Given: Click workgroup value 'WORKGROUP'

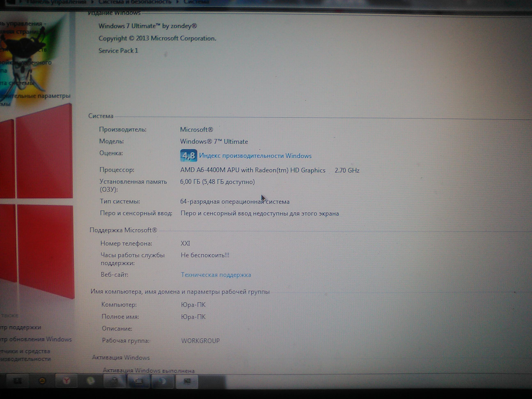Looking at the screenshot, I should (x=200, y=341).
